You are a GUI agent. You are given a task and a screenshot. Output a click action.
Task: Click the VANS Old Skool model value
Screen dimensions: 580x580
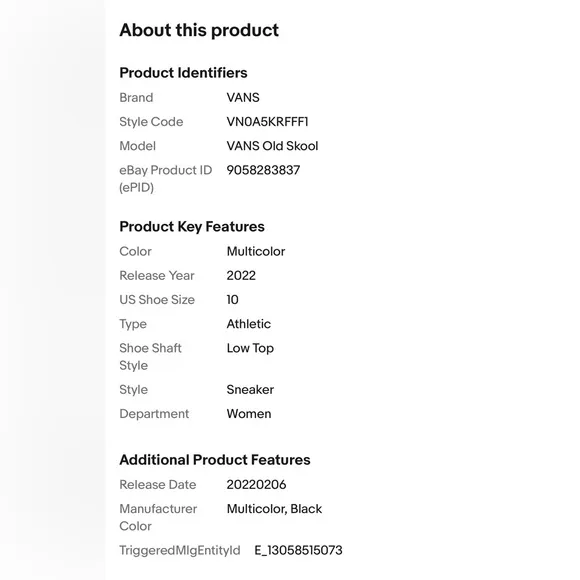click(x=272, y=146)
